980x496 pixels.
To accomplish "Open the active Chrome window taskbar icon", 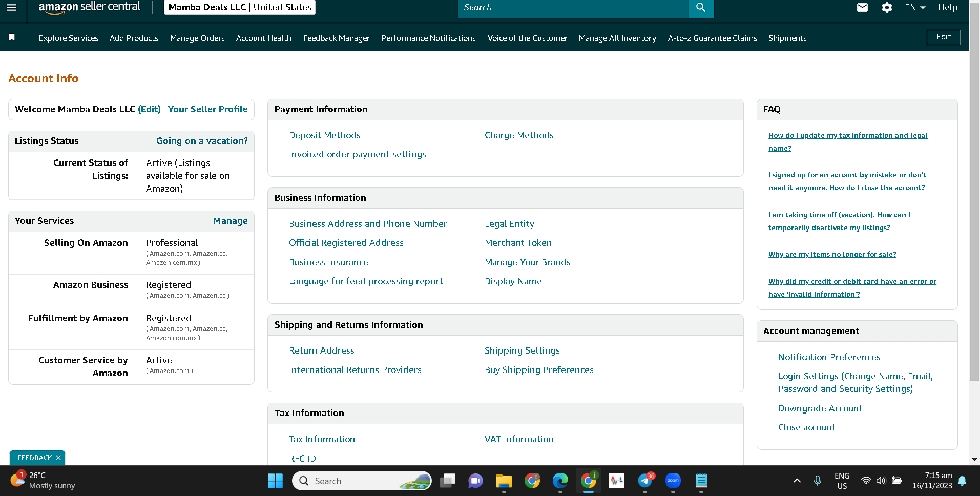I will (589, 481).
